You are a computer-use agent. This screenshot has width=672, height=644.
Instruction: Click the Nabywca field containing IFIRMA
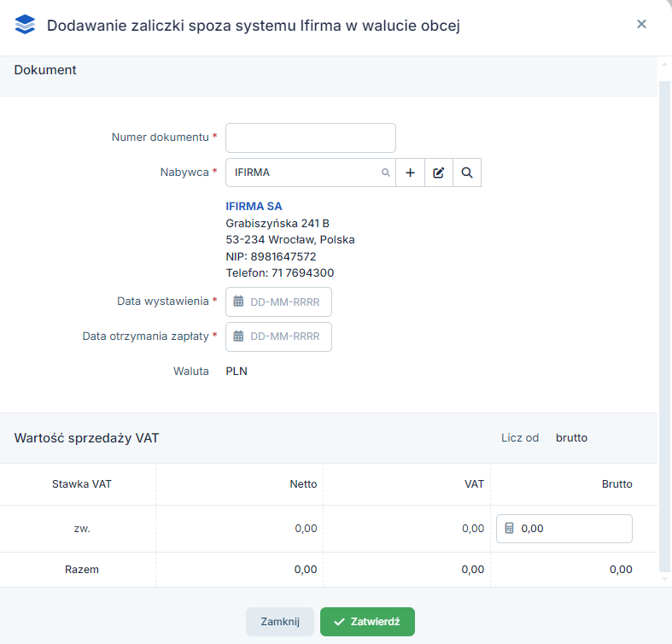coord(311,173)
